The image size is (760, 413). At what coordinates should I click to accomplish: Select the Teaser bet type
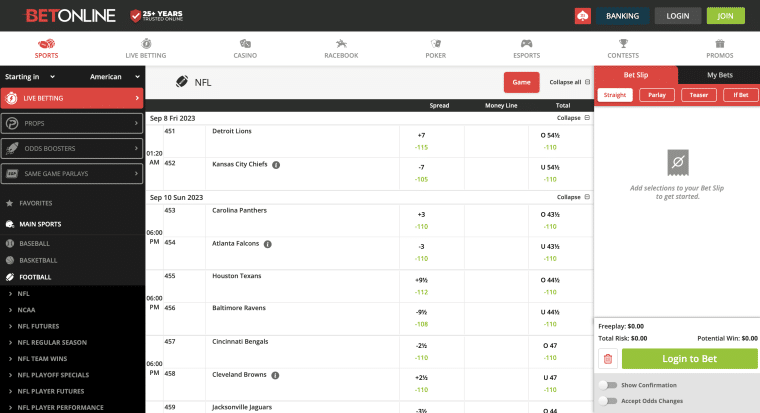tap(699, 95)
